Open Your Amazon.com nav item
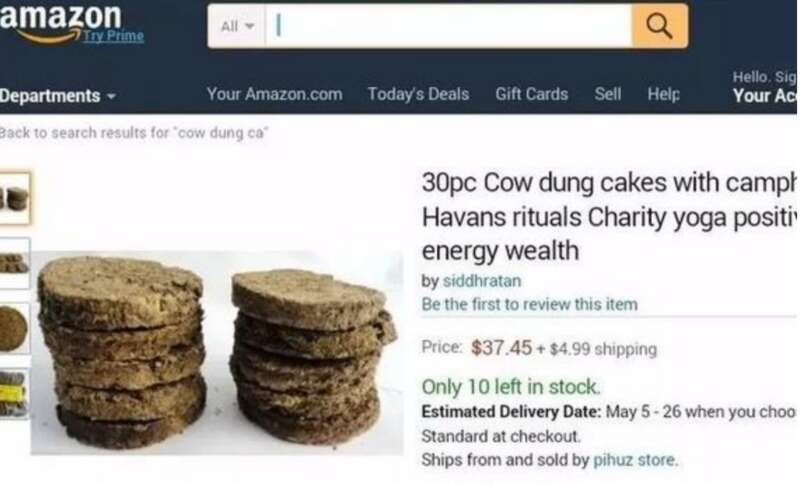Viewport: 800px width, 484px height. click(274, 94)
